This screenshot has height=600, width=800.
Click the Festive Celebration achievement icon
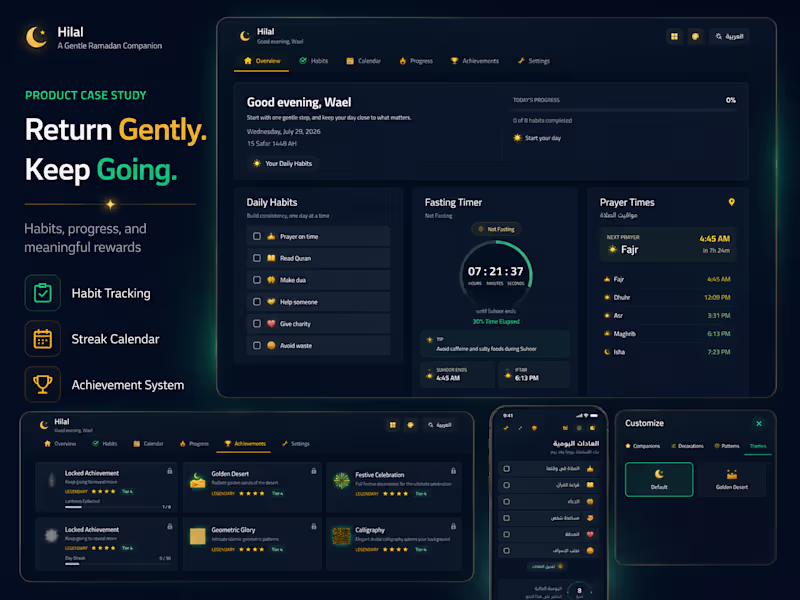(341, 480)
